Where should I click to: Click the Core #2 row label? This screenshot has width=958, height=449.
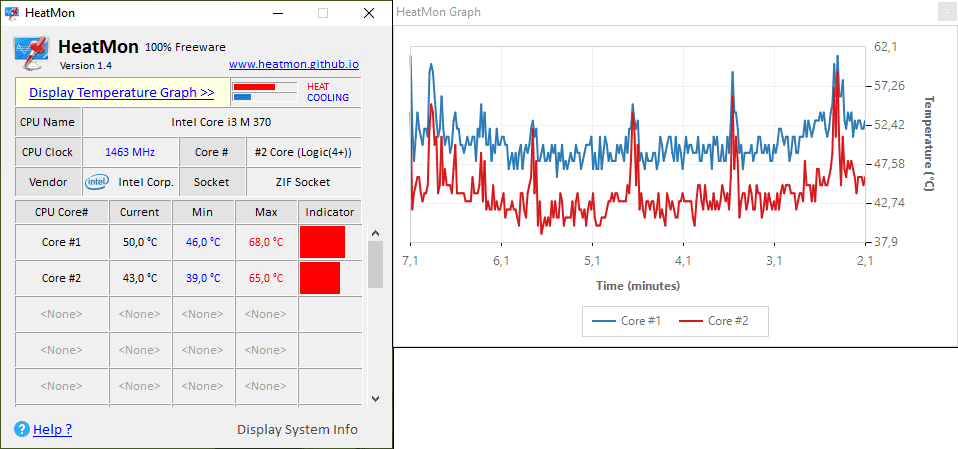(62, 278)
